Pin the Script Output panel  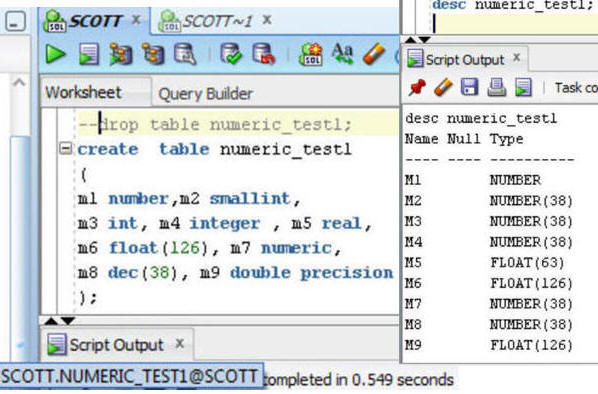click(x=417, y=87)
